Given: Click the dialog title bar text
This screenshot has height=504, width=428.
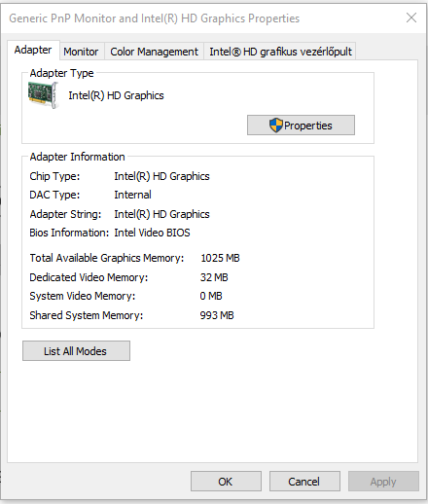Looking at the screenshot, I should pyautogui.click(x=155, y=18).
